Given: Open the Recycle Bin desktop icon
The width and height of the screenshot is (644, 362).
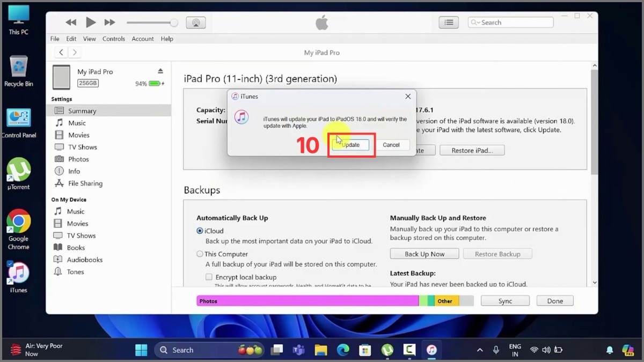Looking at the screenshot, I should 19,71.
